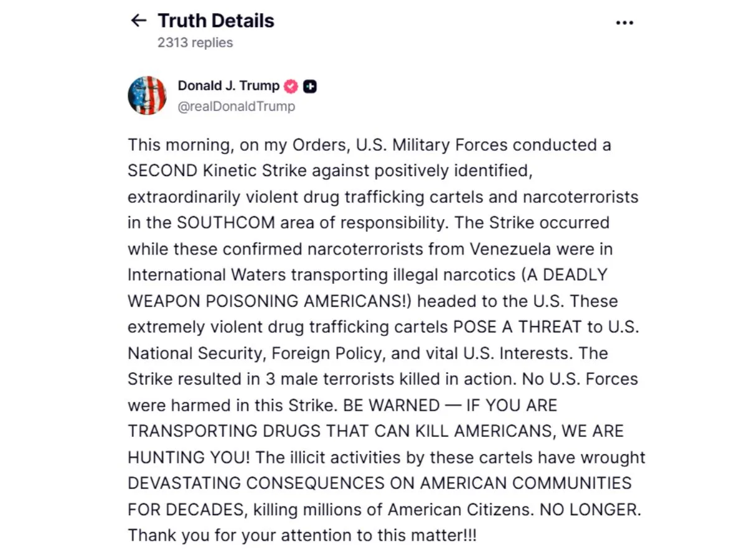Screen dimensions: 747x560
Task: Click the Truth Details page heading
Action: pos(216,21)
